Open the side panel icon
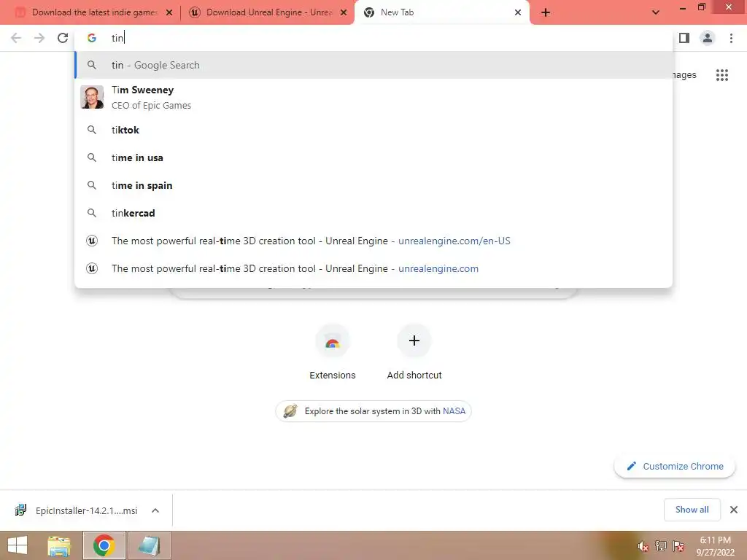Image resolution: width=747 pixels, height=560 pixels. pos(684,38)
